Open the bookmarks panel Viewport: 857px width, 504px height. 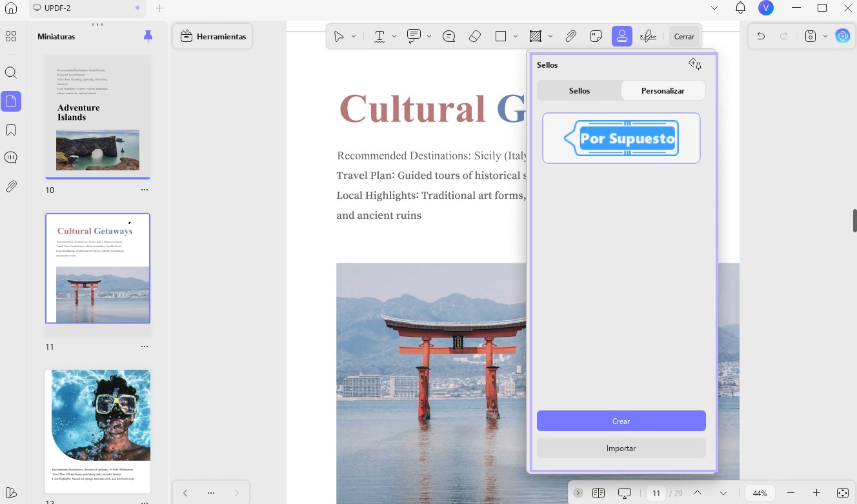tap(10, 130)
